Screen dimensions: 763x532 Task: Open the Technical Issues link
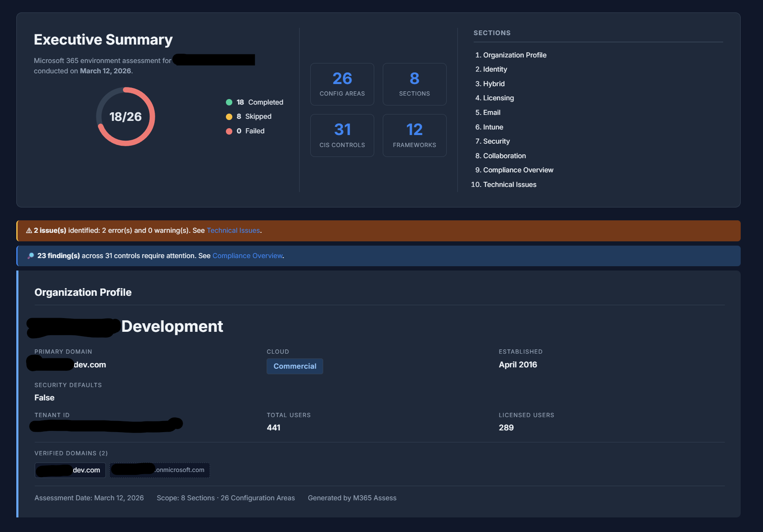pyautogui.click(x=233, y=230)
